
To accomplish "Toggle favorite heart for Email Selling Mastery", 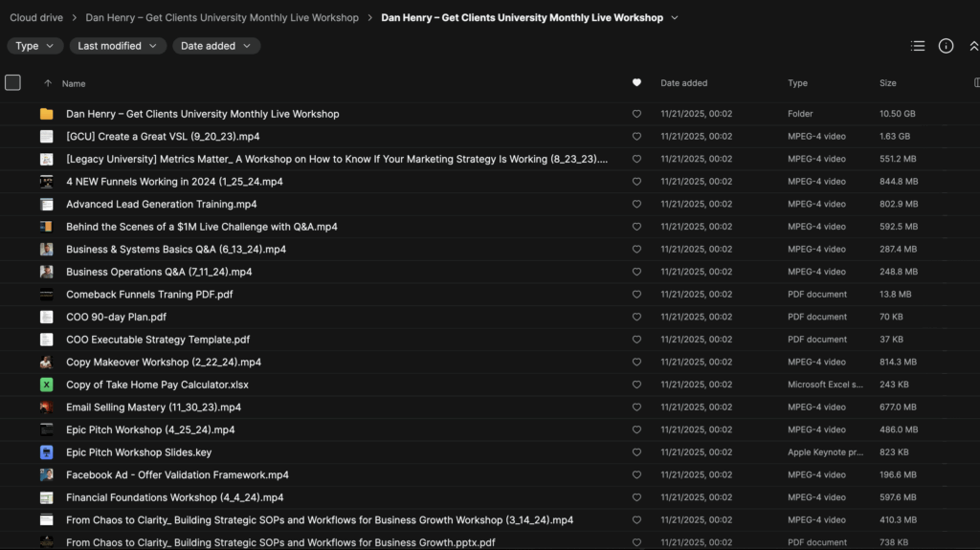I will coord(636,407).
